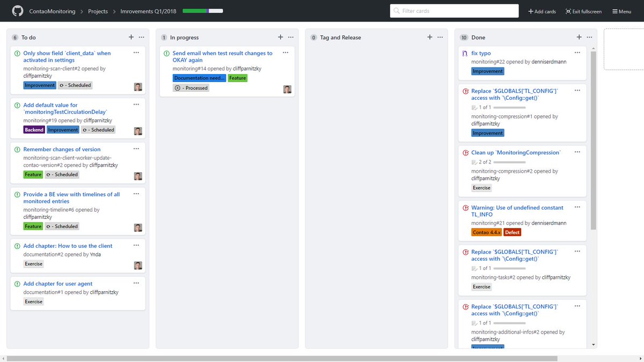Click assignee avatar on 'Send email' card
This screenshot has height=362, width=644.
pos(287,90)
